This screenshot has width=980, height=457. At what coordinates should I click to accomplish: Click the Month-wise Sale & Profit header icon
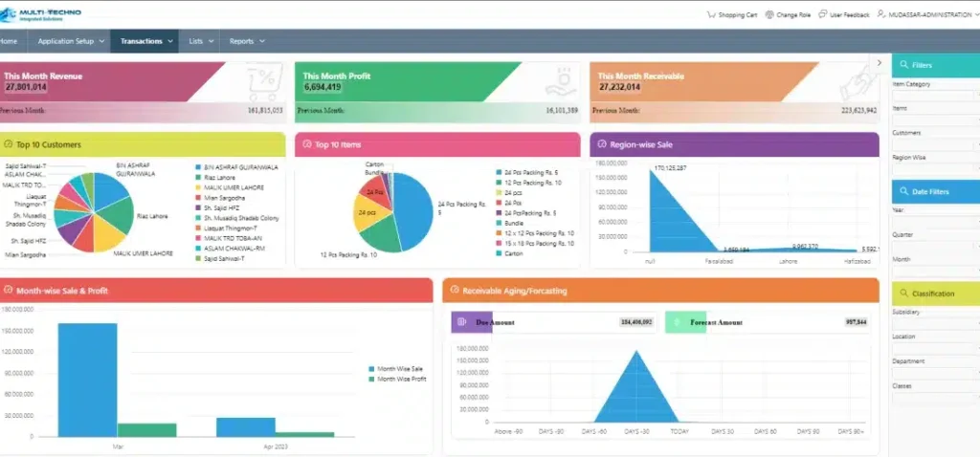click(x=9, y=290)
